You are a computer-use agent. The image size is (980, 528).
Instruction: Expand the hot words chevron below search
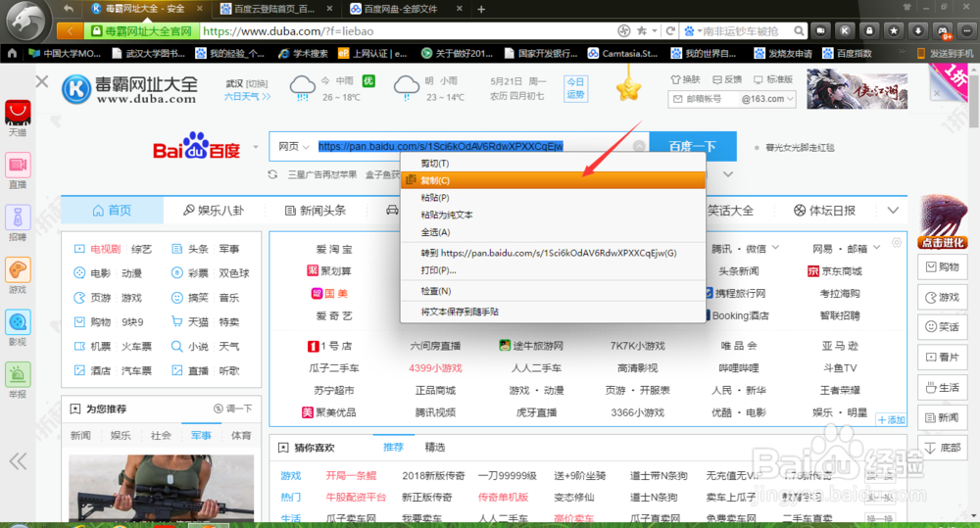click(x=728, y=174)
